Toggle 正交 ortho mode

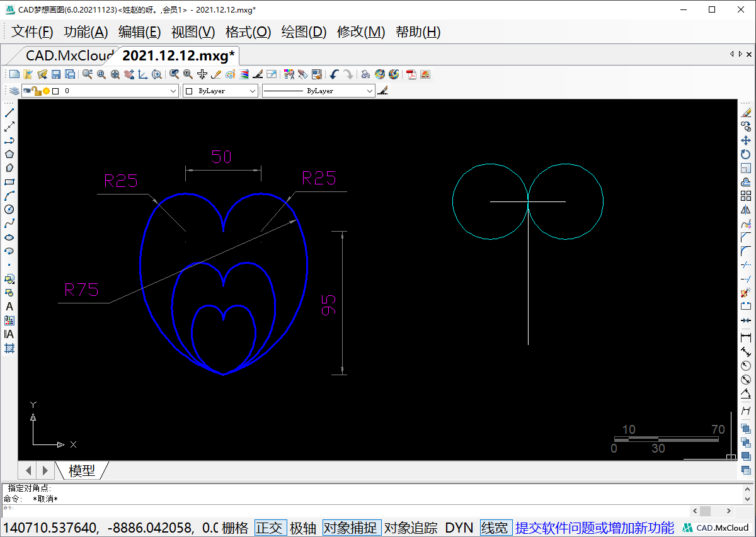(270, 528)
